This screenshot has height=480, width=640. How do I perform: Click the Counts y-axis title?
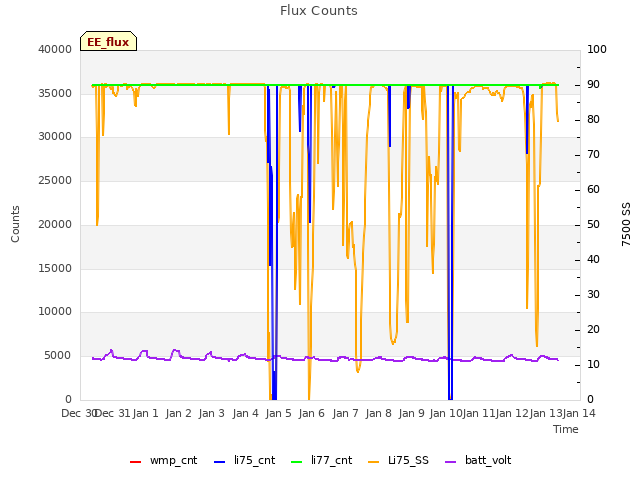[x=16, y=224]
